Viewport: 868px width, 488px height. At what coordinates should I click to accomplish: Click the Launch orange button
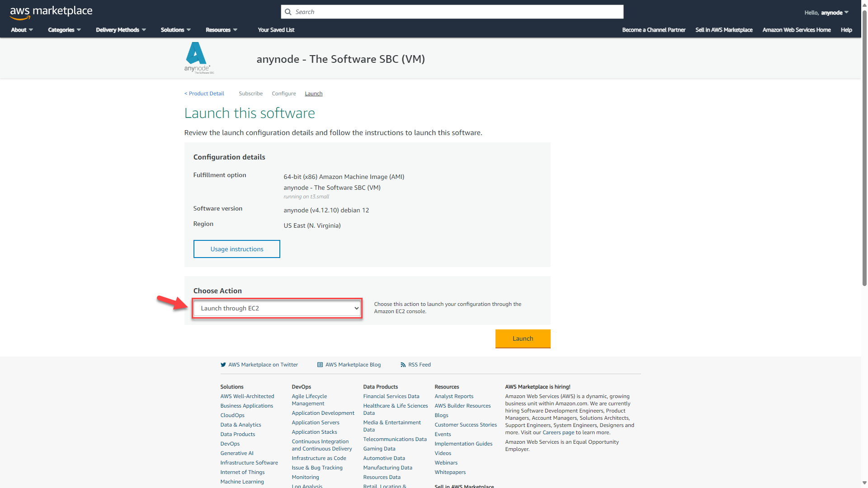[x=522, y=338]
